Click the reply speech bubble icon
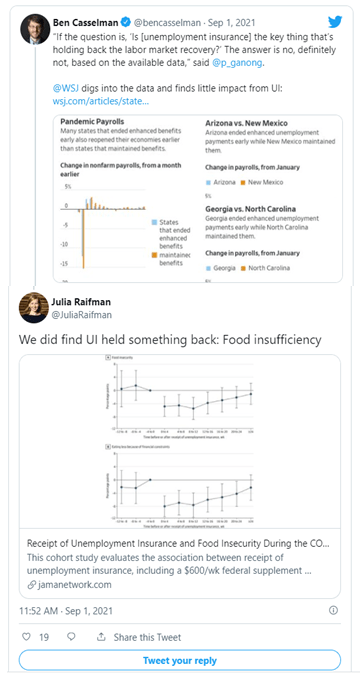 pyautogui.click(x=72, y=637)
